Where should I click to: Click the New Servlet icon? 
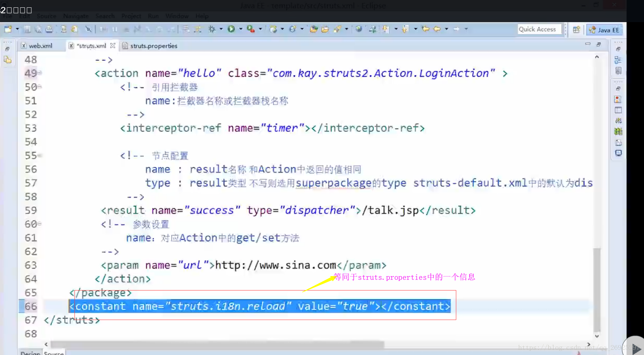pos(293,29)
